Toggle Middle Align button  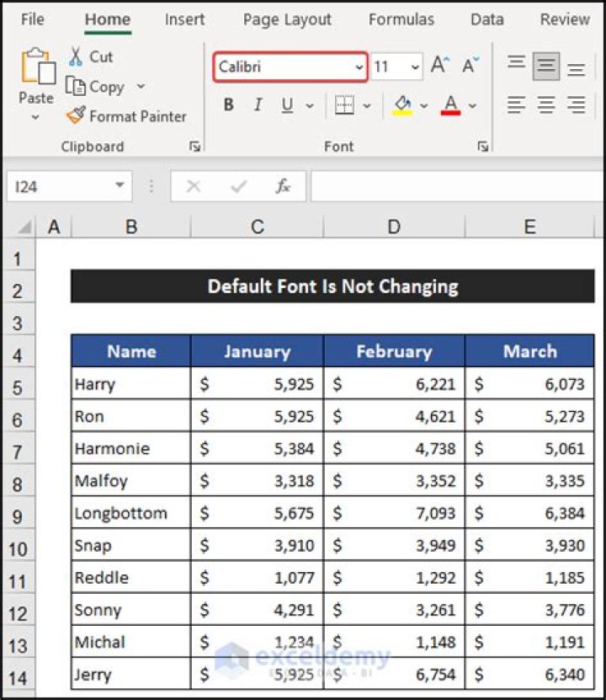(x=546, y=66)
